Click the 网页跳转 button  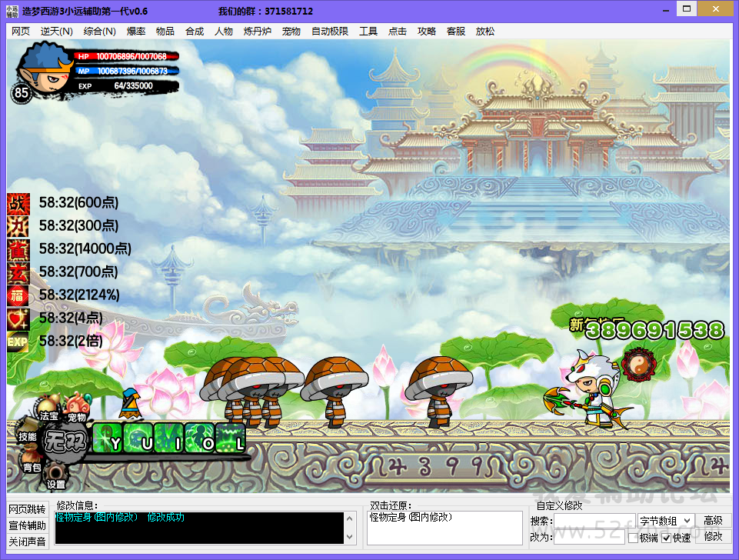click(28, 509)
